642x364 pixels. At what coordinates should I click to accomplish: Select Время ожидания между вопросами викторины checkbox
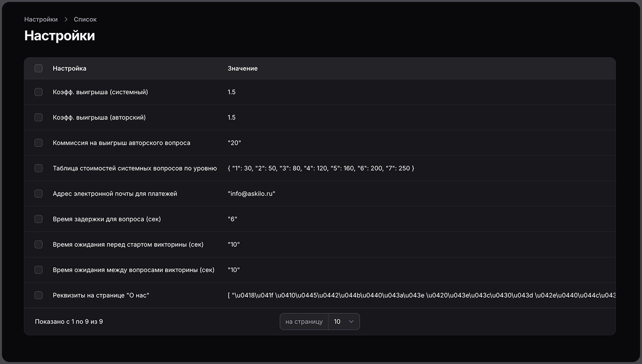[x=38, y=270]
